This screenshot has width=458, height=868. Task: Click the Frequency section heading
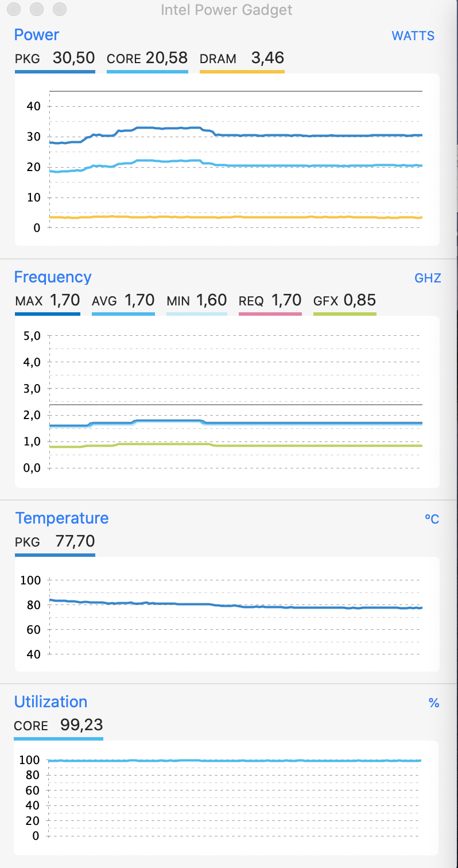pos(52,277)
